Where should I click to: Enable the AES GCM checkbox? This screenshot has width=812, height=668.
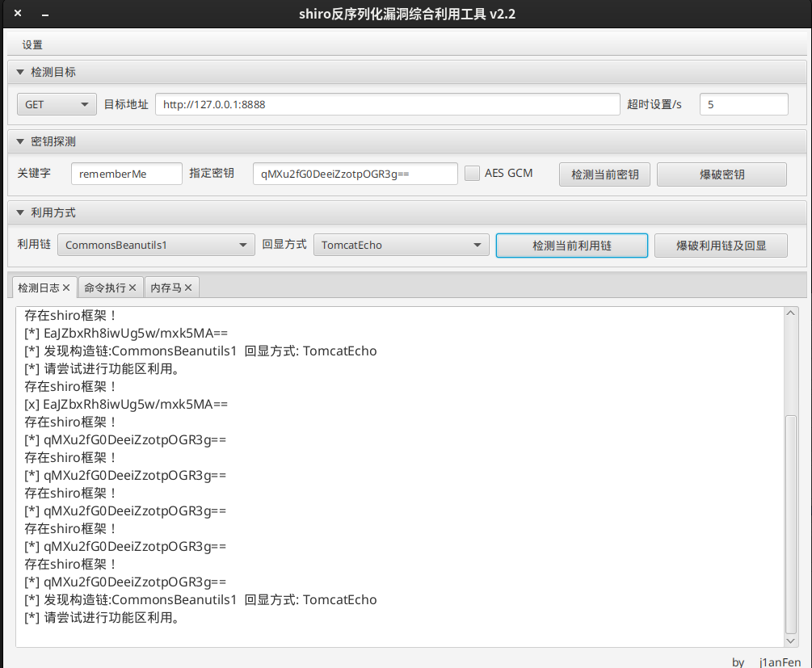pos(472,174)
